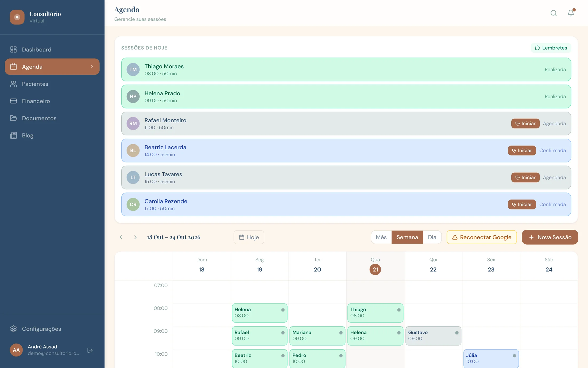Open Documentos section
This screenshot has width=588, height=368.
point(52,118)
